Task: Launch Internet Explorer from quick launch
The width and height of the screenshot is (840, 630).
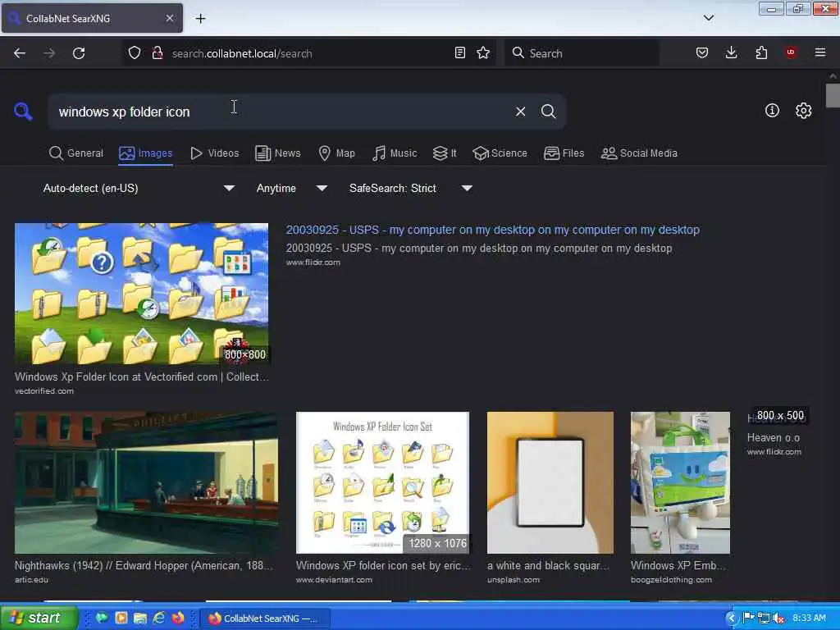Action: pos(159,618)
